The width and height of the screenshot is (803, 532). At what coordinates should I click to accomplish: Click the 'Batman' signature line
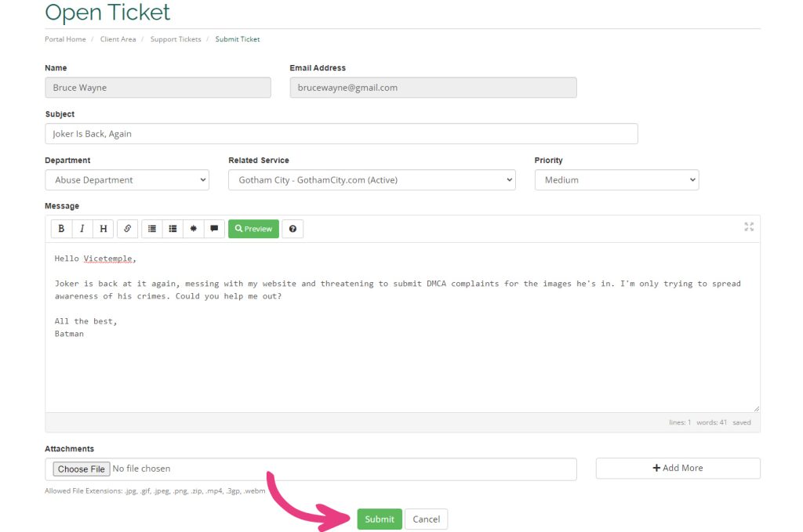(69, 334)
